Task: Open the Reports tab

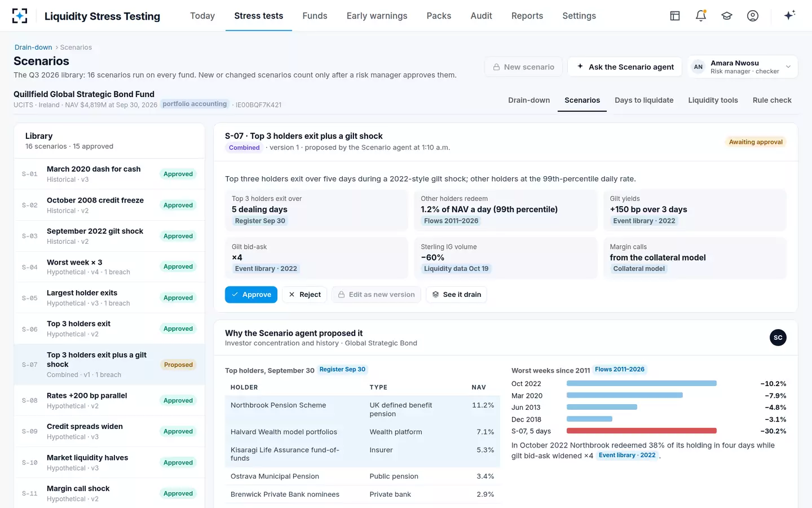Action: (x=527, y=16)
